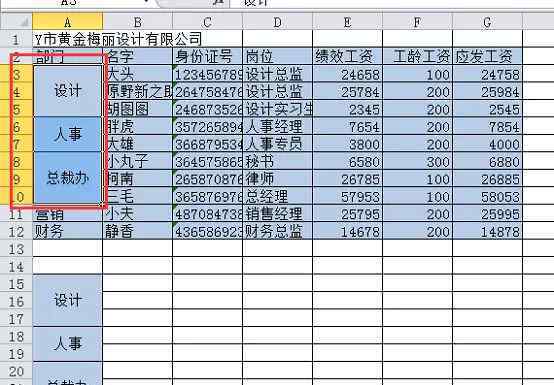The image size is (554, 385).
Task: Select column B header
Action: pos(137,22)
